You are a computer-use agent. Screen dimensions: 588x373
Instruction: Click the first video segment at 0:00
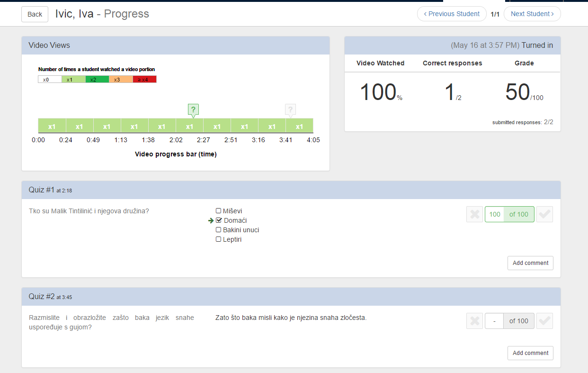pos(52,127)
